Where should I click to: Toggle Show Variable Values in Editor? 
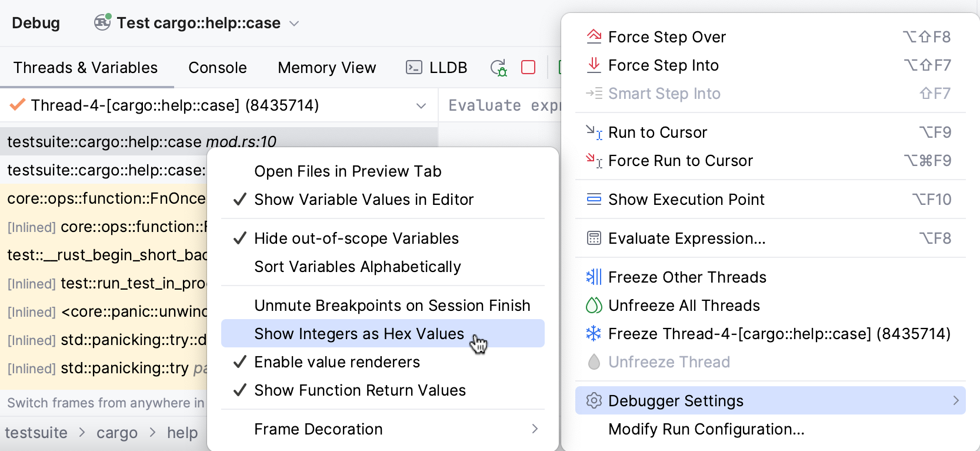click(364, 200)
